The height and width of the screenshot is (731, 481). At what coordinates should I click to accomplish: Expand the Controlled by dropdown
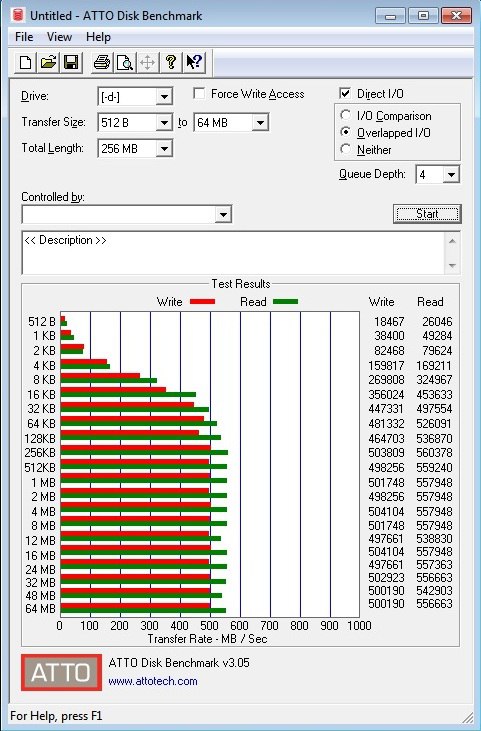[223, 215]
